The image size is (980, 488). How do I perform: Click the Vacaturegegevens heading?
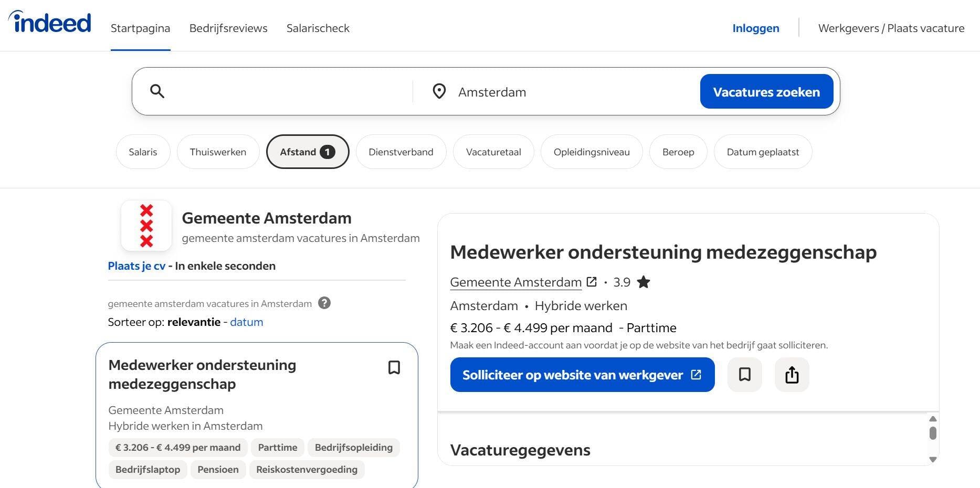520,450
